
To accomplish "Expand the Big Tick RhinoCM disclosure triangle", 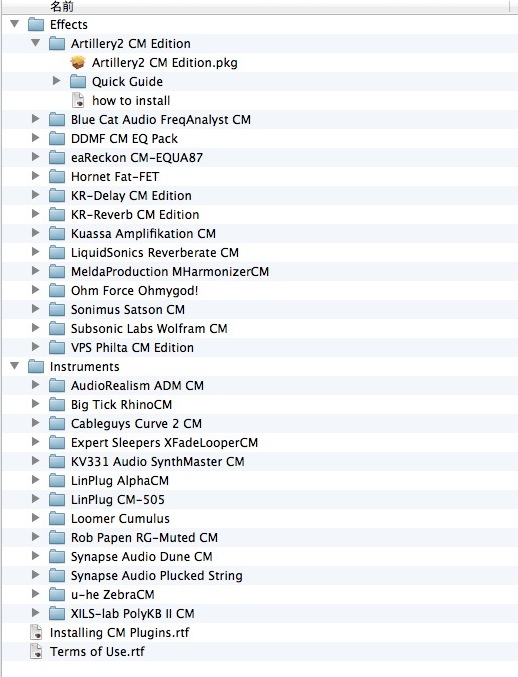I will (35, 404).
